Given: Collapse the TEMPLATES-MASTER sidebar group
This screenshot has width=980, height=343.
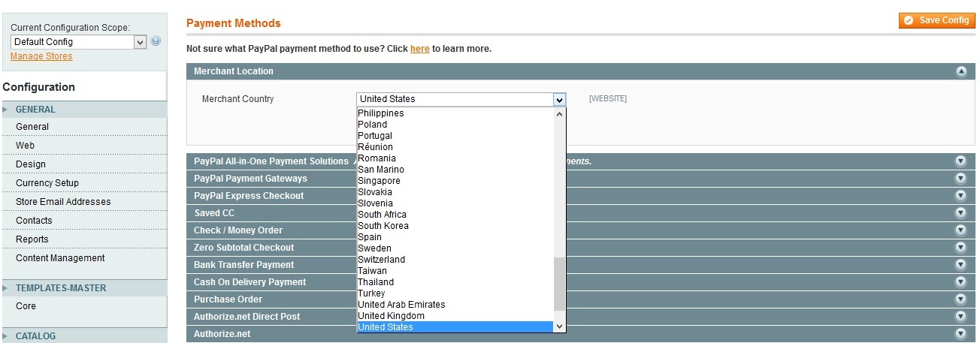Looking at the screenshot, I should click(83, 288).
